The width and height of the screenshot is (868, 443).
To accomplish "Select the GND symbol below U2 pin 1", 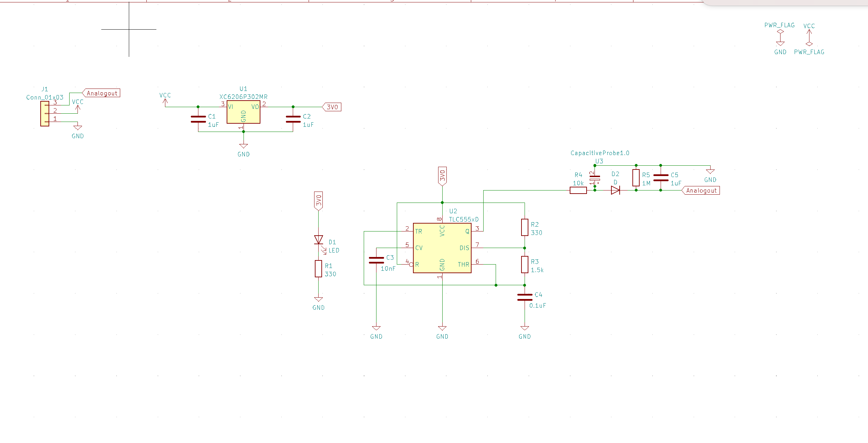I will [442, 329].
